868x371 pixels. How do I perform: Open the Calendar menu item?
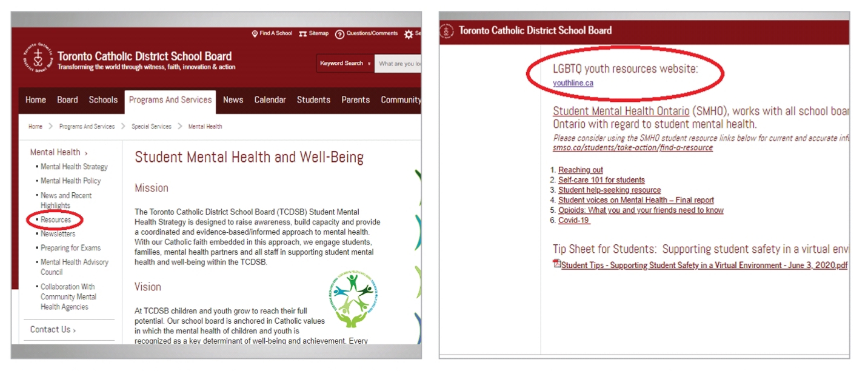point(270,100)
